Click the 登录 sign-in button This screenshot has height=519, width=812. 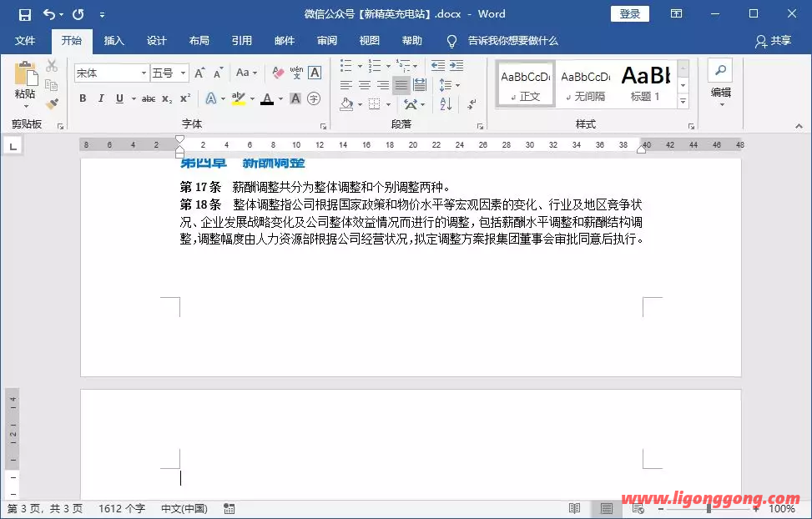[630, 14]
